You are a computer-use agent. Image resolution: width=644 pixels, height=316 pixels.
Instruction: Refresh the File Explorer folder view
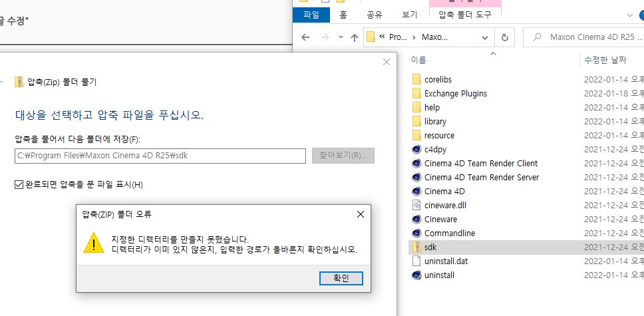coord(505,37)
